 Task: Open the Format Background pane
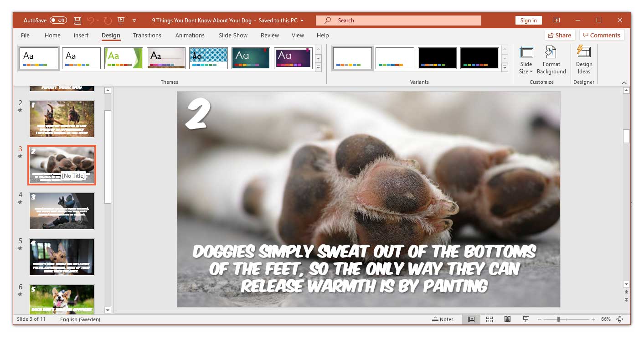(551, 59)
